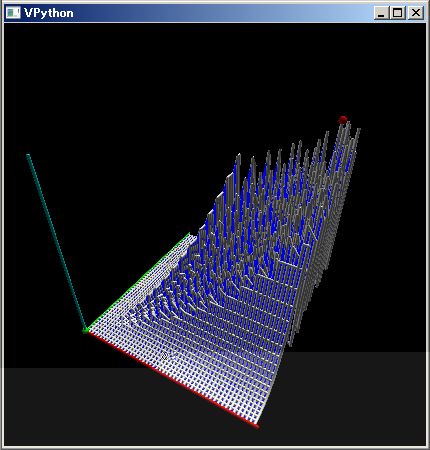Click the VPython title bar text

point(49,13)
